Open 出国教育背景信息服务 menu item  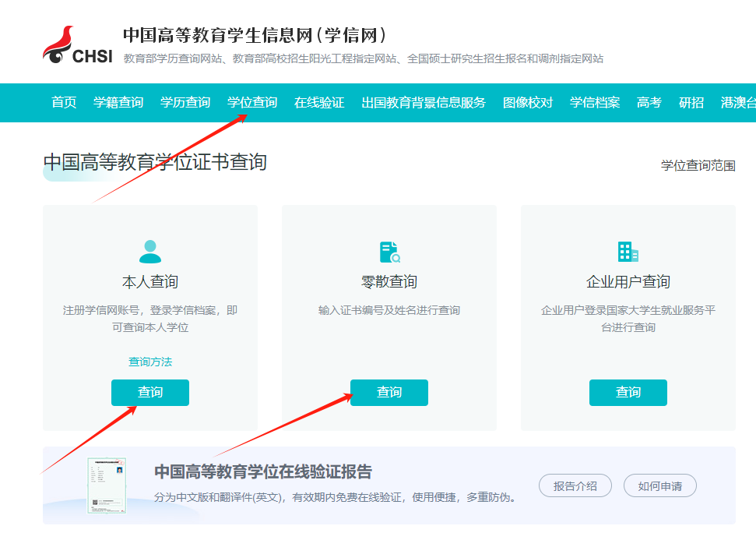[424, 102]
